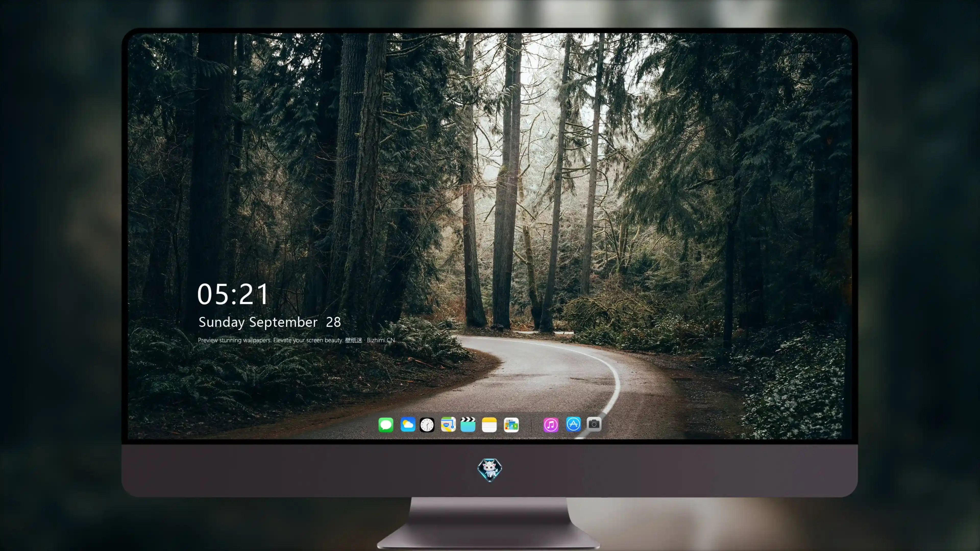Click the 05:21 clock display
Image resolution: width=980 pixels, height=551 pixels.
coord(233,294)
